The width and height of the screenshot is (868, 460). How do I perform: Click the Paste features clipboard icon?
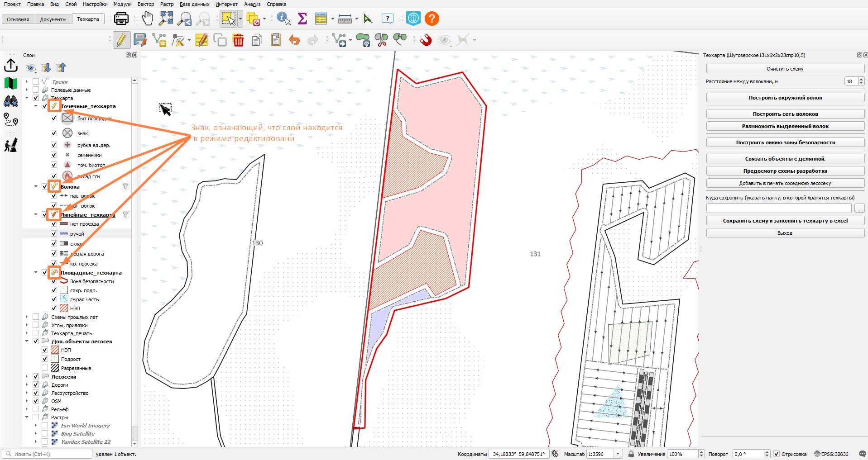tap(276, 40)
